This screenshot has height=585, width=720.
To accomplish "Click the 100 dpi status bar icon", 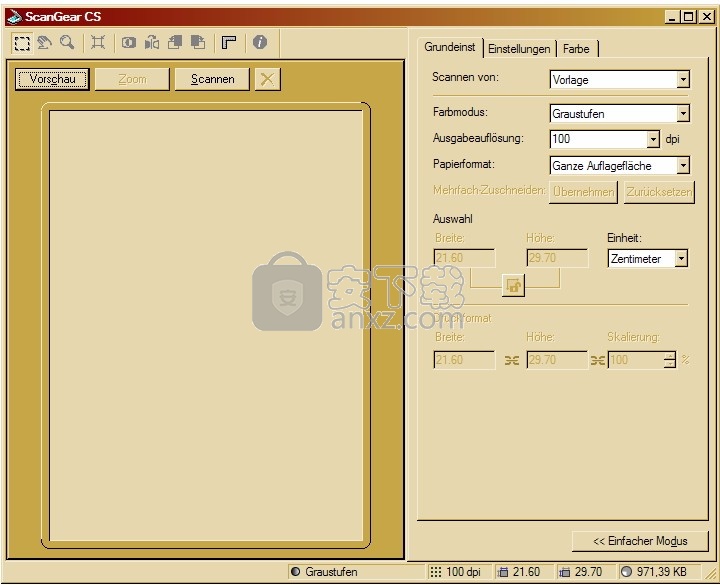I will coord(435,572).
